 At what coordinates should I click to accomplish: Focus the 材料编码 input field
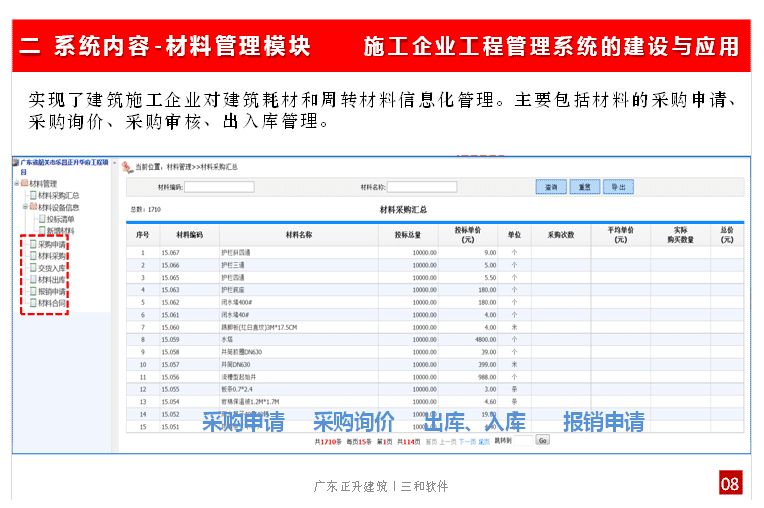pos(219,187)
